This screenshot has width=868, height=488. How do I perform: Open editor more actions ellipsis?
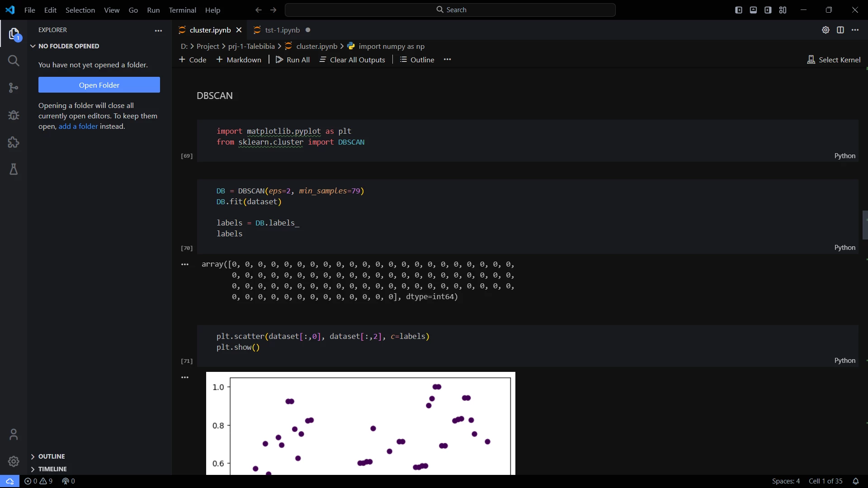click(855, 30)
